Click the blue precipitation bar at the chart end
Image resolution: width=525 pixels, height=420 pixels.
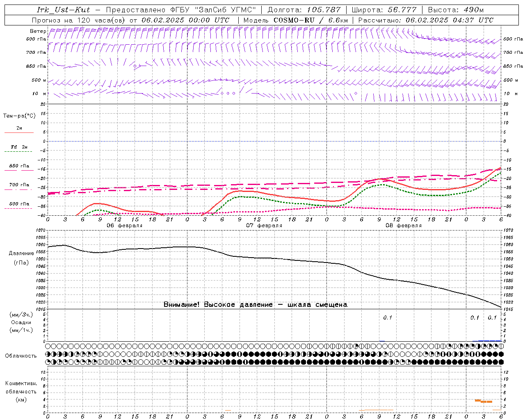pos(490,340)
